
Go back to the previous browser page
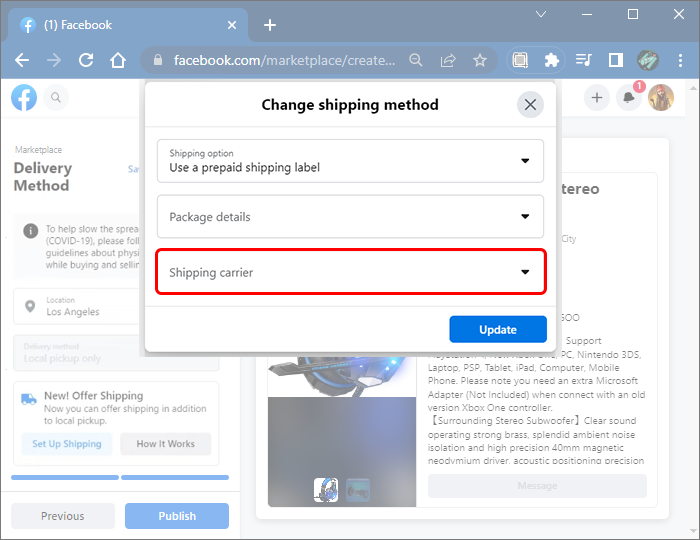22,60
